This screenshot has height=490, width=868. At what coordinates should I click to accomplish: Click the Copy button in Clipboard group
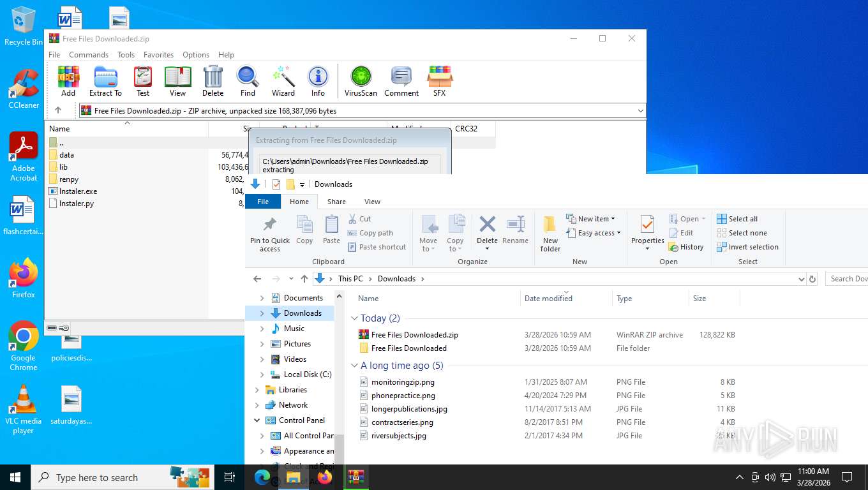[x=304, y=230]
